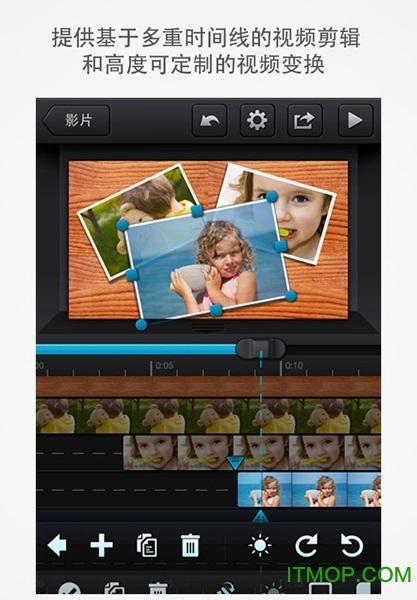Rotate clip clockwise

pyautogui.click(x=306, y=545)
